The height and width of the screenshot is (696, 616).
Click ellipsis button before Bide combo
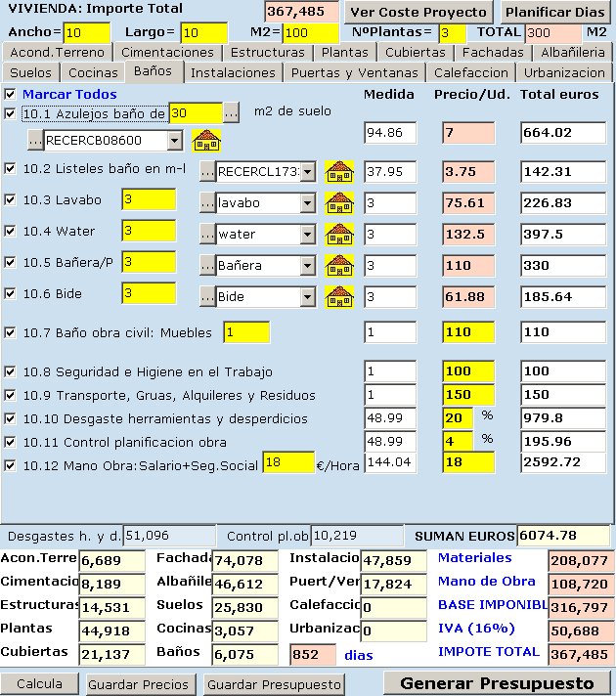[207, 296]
